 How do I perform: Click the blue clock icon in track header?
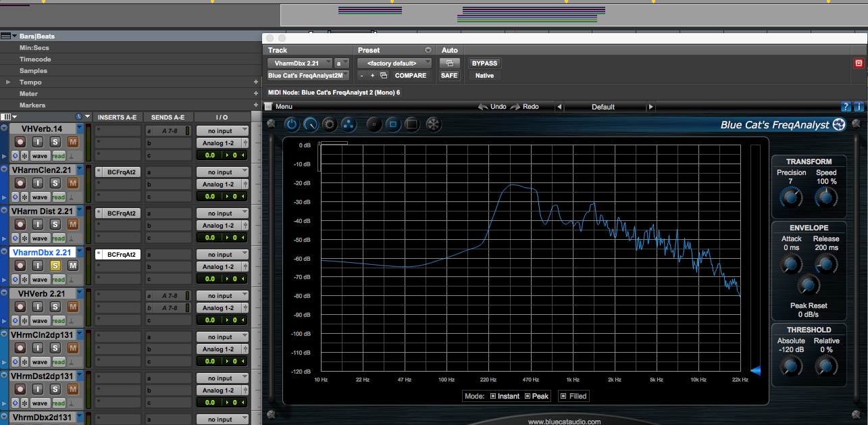point(79,117)
